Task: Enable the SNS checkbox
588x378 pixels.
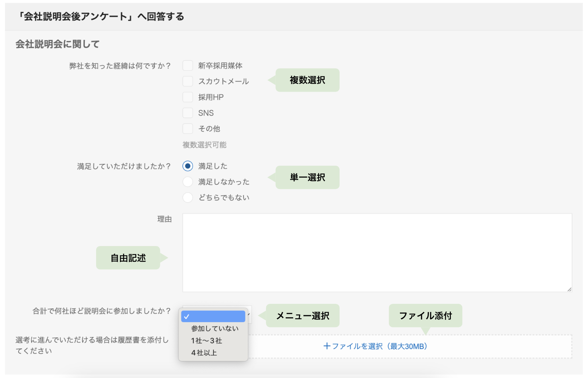Action: click(188, 113)
